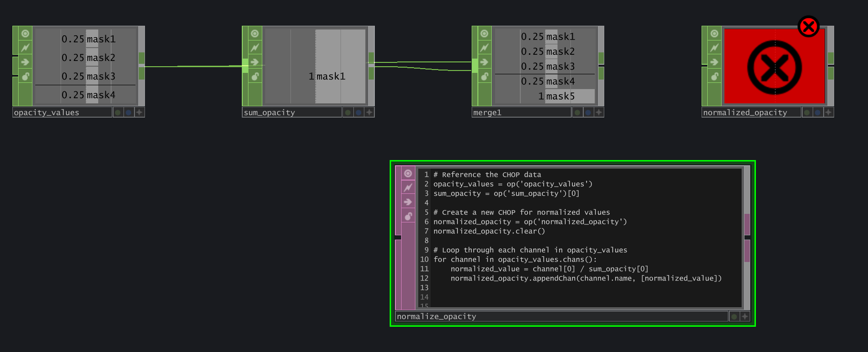Click the merge1 node name field

pos(521,112)
